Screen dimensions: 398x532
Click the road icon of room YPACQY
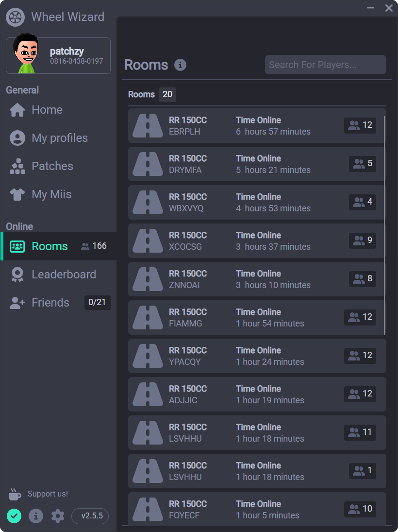(x=148, y=356)
